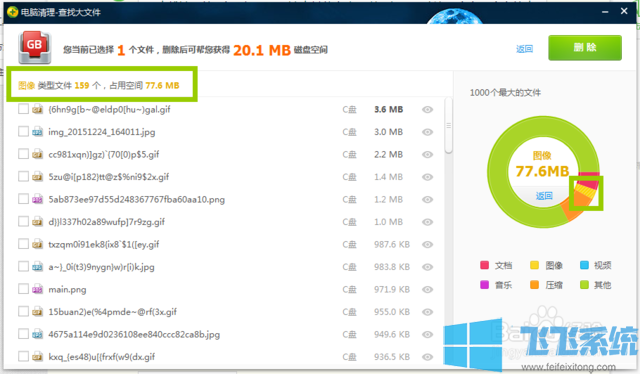Screen dimensions: 640x374
Task: Select the orange 压缩 legend swatch
Action: (534, 285)
